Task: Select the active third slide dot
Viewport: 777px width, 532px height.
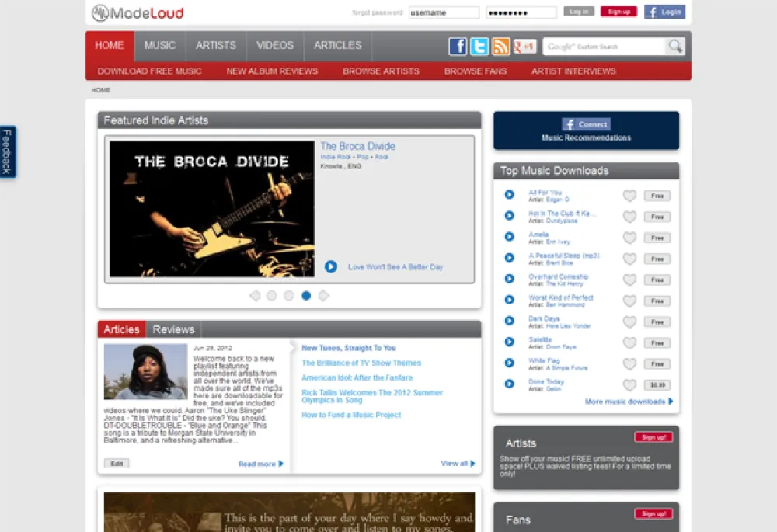Action: (x=306, y=296)
